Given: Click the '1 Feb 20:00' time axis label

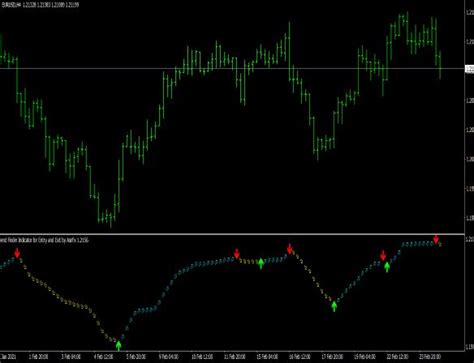Looking at the screenshot, I should point(38,357).
